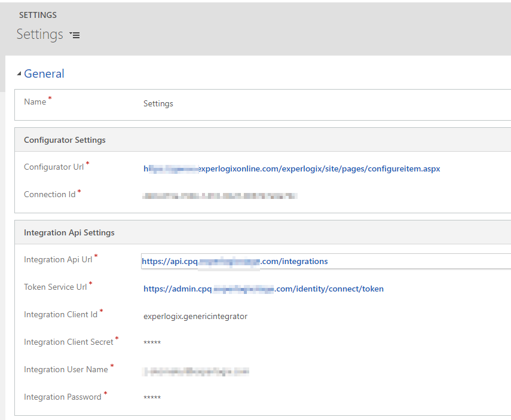Open the Settings record selector menu icon
The height and width of the screenshot is (420, 511).
[x=75, y=35]
